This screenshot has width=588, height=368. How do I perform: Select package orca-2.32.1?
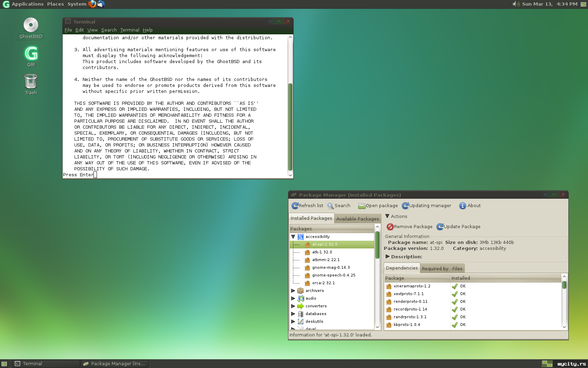323,283
